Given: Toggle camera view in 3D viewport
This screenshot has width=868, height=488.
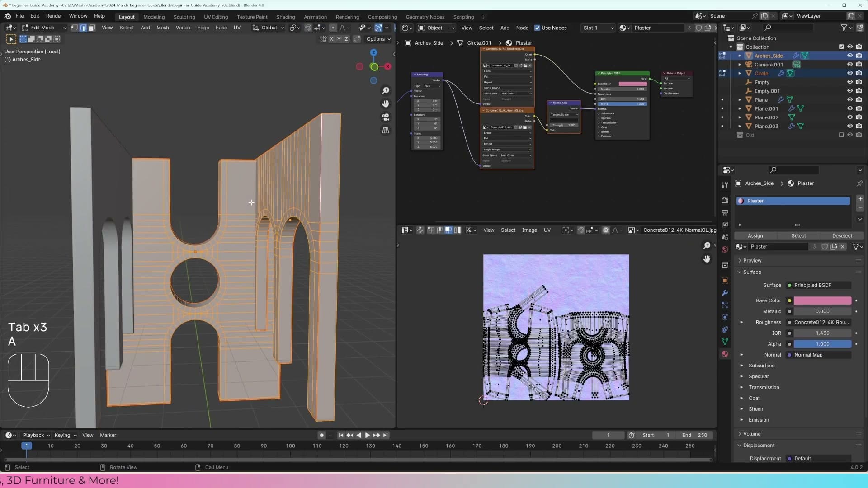Looking at the screenshot, I should pyautogui.click(x=386, y=117).
